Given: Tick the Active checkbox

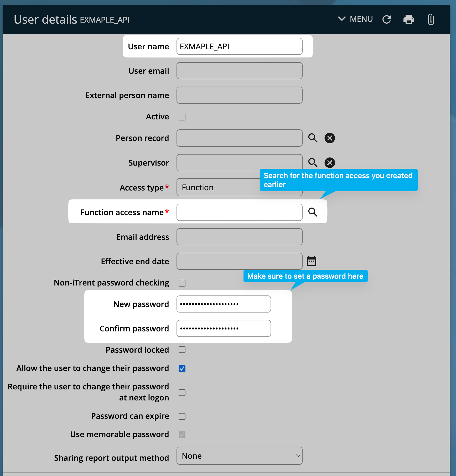Looking at the screenshot, I should point(182,117).
